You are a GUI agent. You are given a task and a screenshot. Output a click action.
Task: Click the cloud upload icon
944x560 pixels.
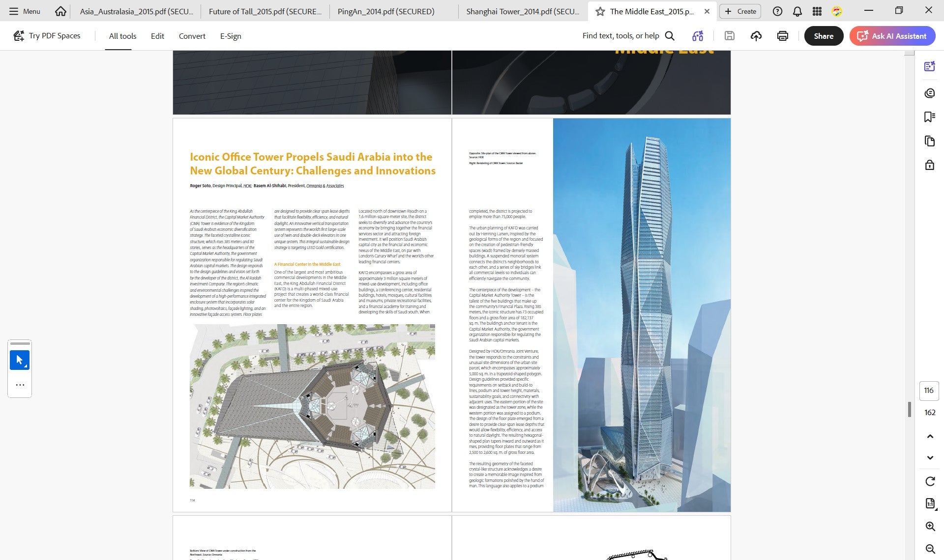point(756,36)
